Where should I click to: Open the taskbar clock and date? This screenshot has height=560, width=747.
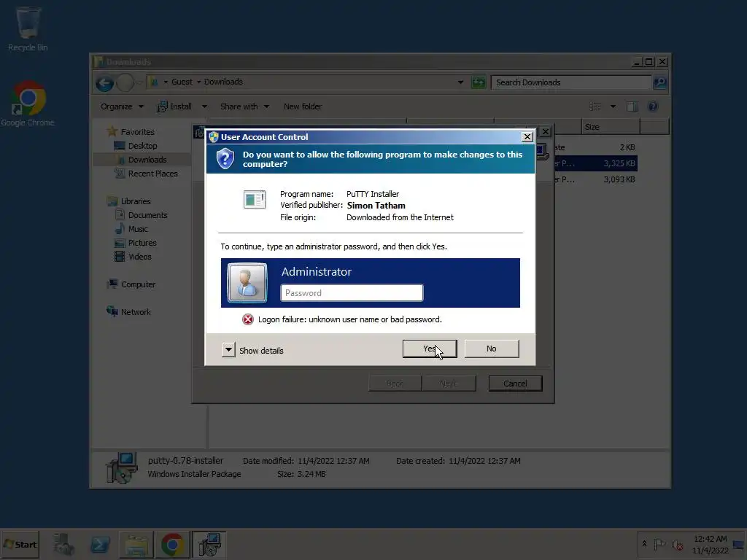710,544
